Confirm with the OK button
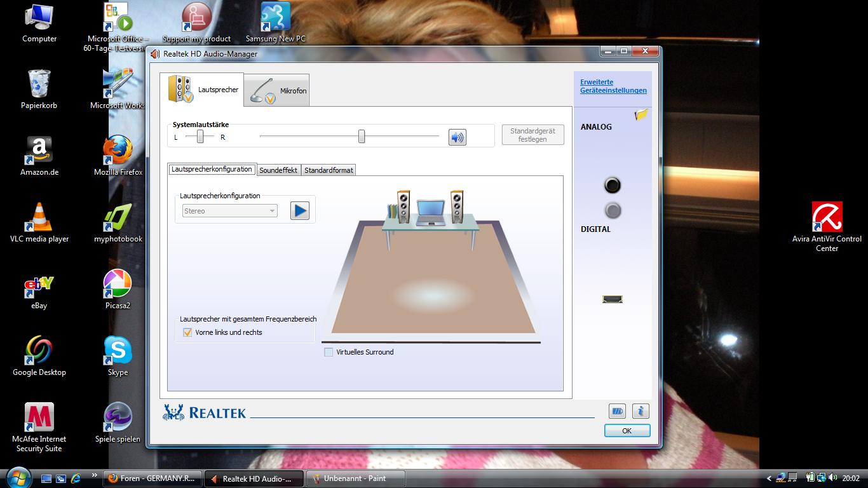 627,431
